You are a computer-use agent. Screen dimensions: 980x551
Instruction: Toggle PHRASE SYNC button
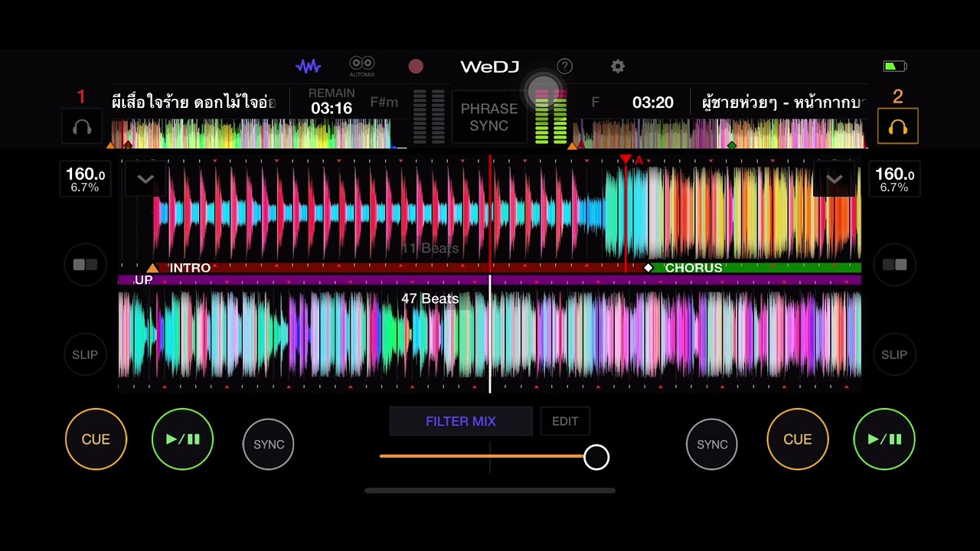click(489, 117)
